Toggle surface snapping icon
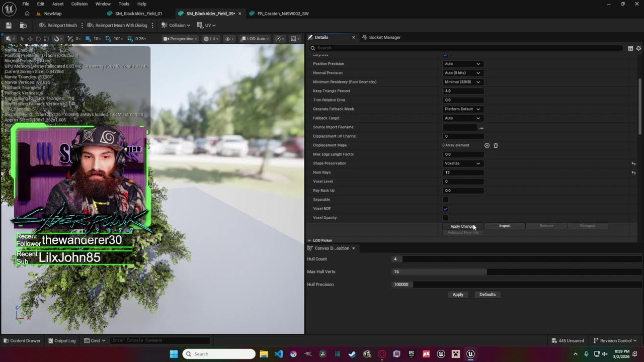This screenshot has width=644, height=362. coord(57,39)
